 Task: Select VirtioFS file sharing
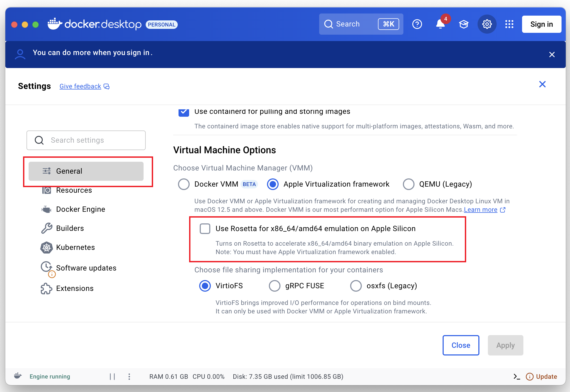(205, 286)
